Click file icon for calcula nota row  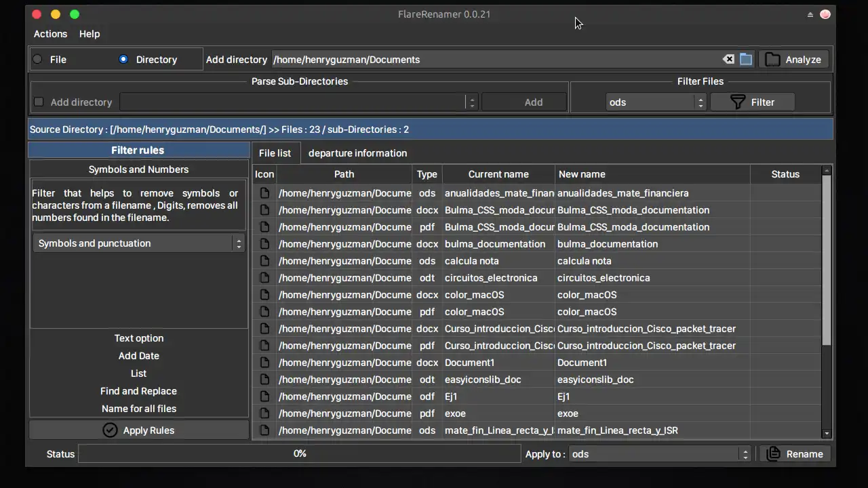pos(264,261)
